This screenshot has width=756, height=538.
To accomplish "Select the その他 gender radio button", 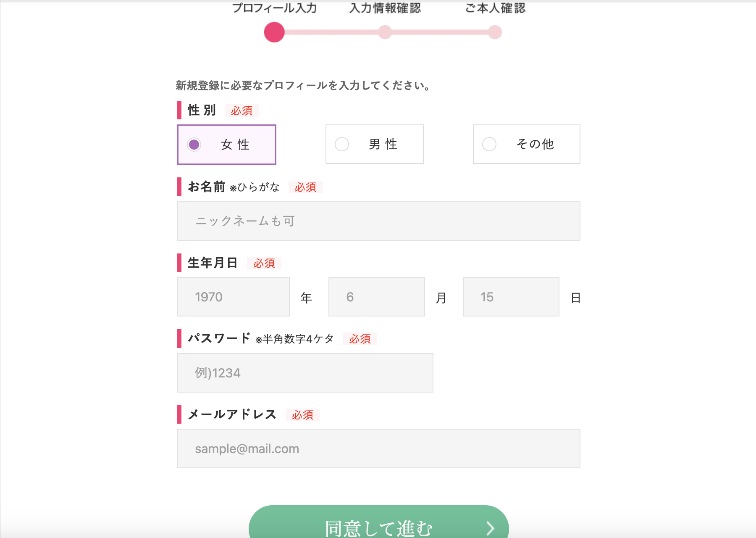I will pyautogui.click(x=489, y=144).
